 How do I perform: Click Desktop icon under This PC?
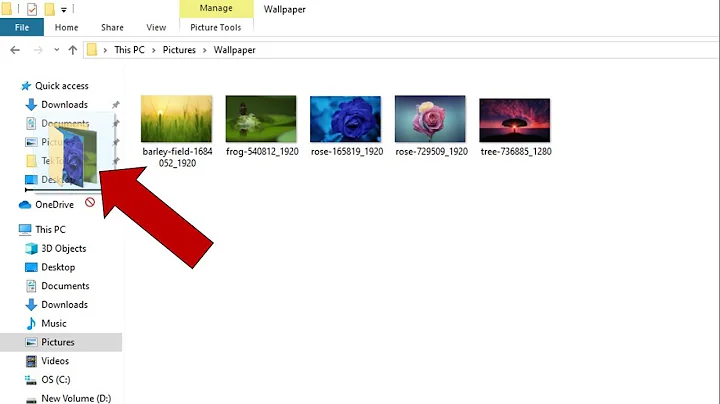(x=31, y=267)
